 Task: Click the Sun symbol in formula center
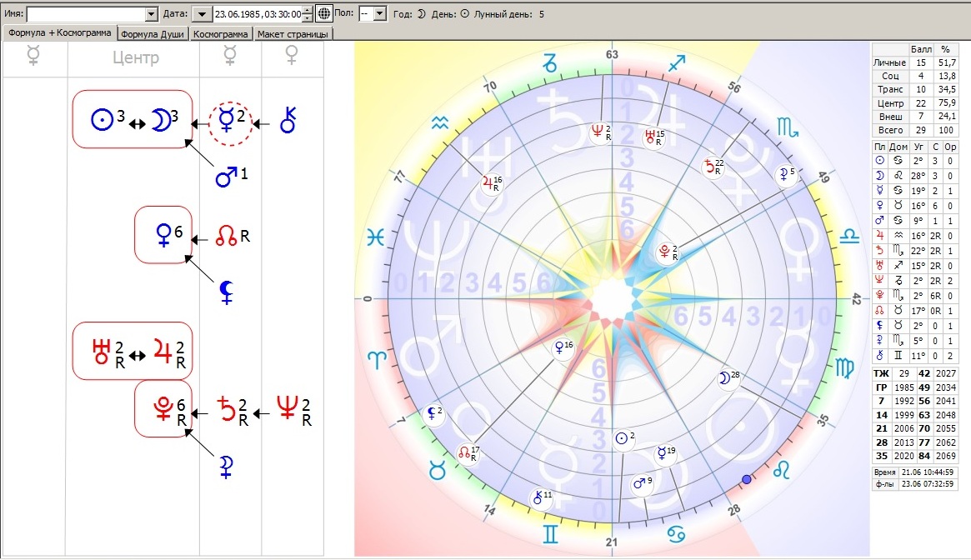(102, 119)
